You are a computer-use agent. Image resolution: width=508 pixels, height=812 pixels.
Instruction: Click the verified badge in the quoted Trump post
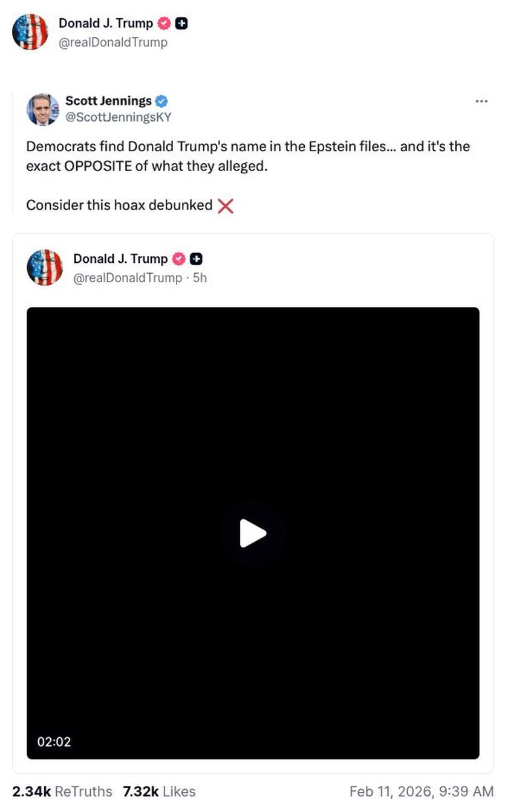[178, 259]
